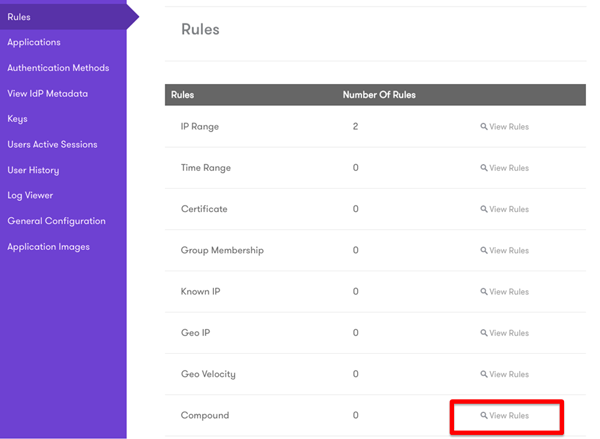Click View Rules for IP Range

pyautogui.click(x=505, y=127)
